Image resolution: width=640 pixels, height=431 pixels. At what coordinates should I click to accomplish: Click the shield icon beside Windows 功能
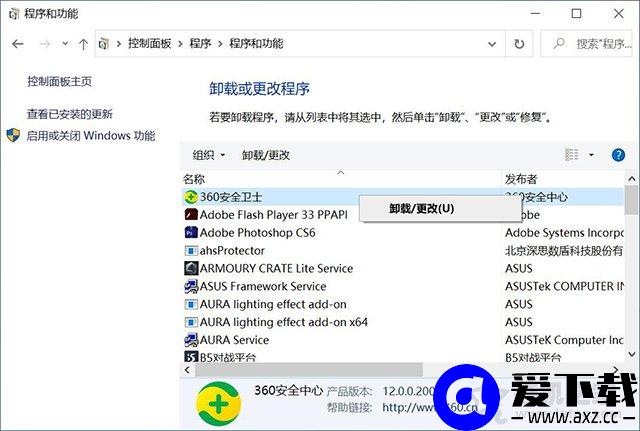click(13, 135)
